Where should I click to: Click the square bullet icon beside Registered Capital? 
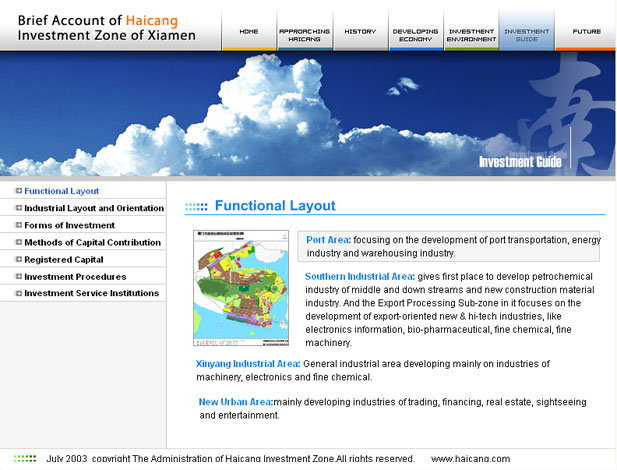point(18,259)
